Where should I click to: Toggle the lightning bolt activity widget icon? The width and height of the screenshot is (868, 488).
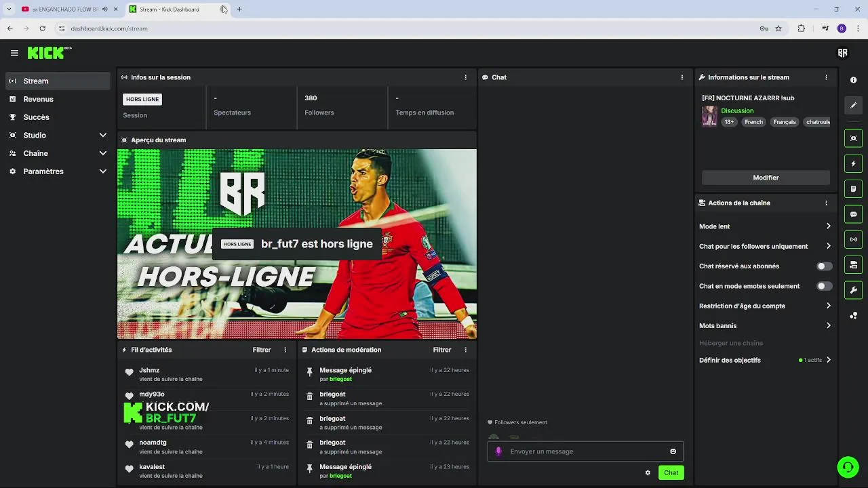[853, 163]
